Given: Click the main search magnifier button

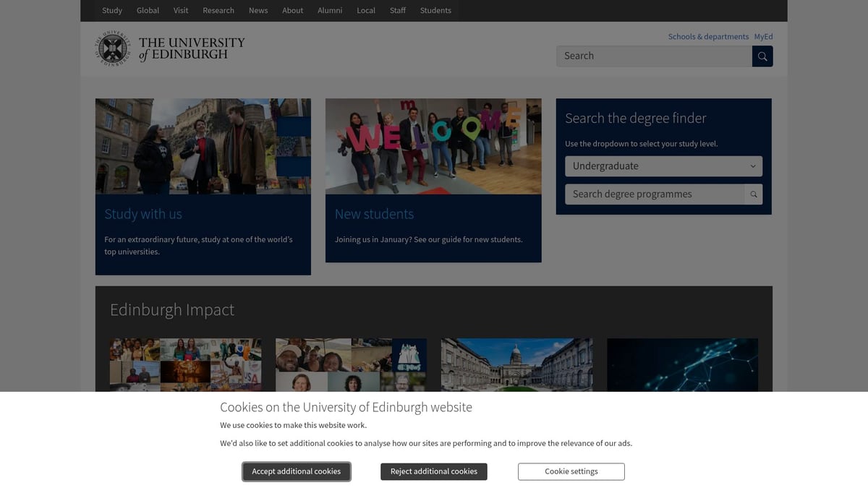Looking at the screenshot, I should 762,56.
